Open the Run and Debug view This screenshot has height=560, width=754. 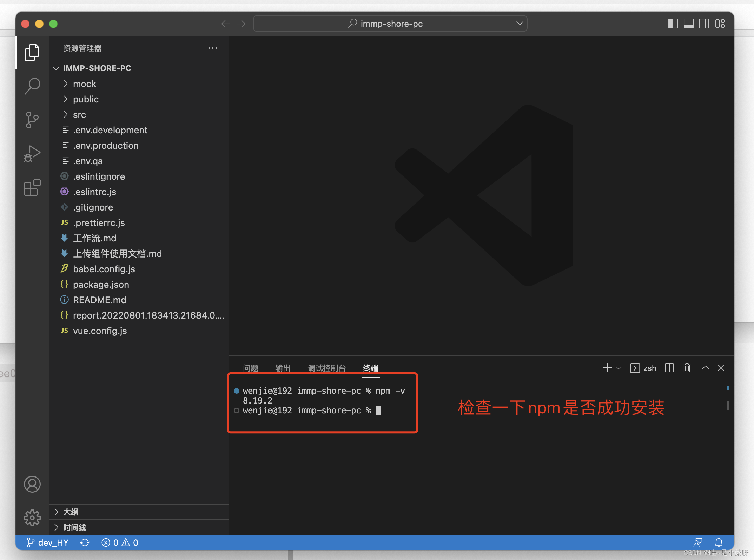32,153
